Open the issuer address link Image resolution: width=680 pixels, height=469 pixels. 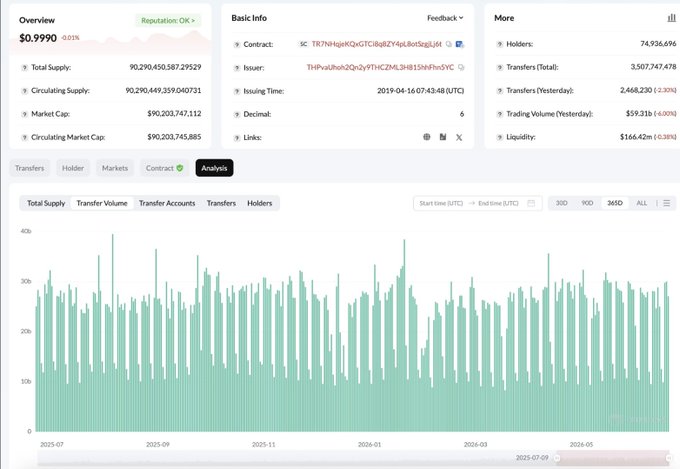tap(380, 67)
